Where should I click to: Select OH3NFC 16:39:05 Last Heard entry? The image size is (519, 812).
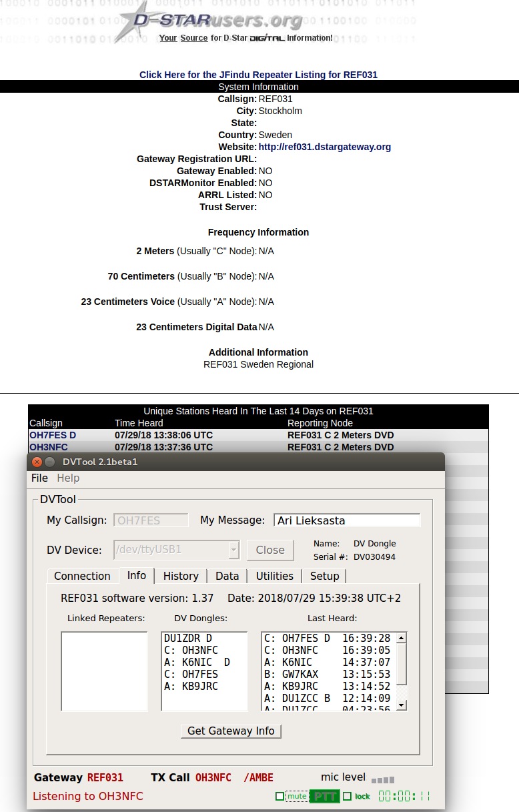(328, 651)
